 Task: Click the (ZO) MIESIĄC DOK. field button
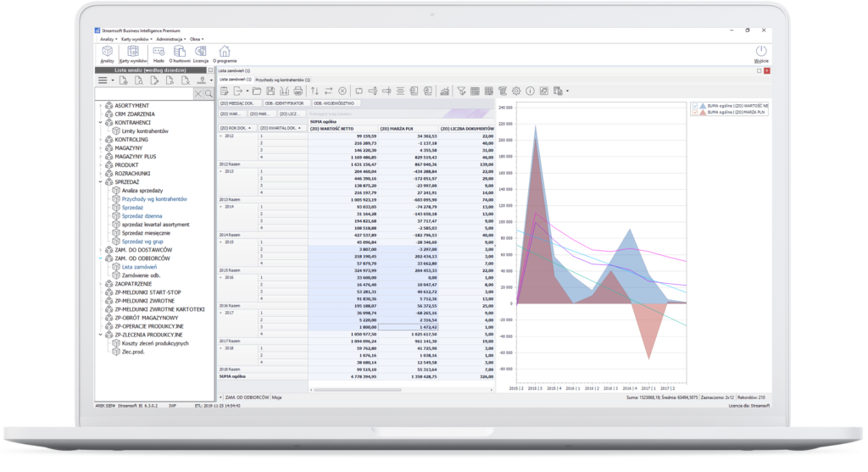click(x=242, y=103)
